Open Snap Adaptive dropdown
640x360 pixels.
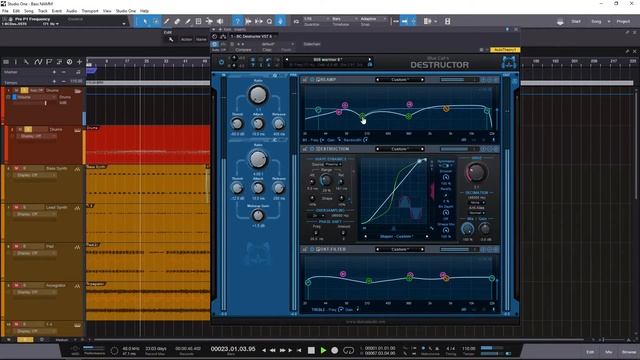(x=373, y=19)
